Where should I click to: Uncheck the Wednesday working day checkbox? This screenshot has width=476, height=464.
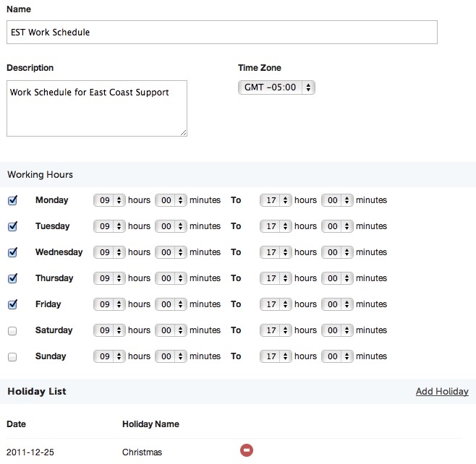12,252
